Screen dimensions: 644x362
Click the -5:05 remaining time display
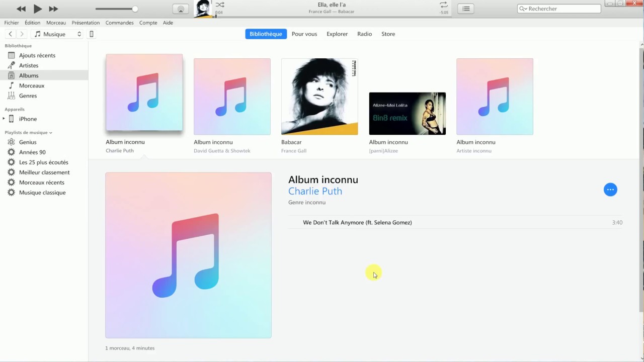(444, 12)
